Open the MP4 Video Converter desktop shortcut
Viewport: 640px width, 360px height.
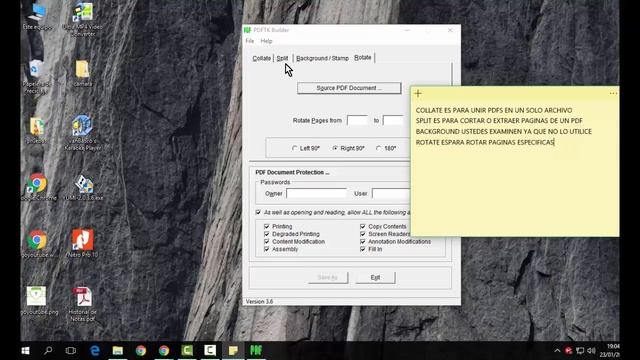tap(83, 18)
